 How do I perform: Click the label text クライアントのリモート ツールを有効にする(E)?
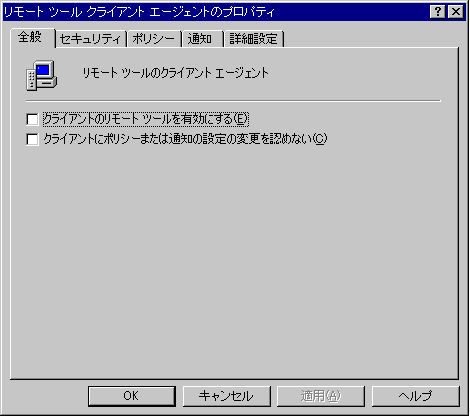146,119
